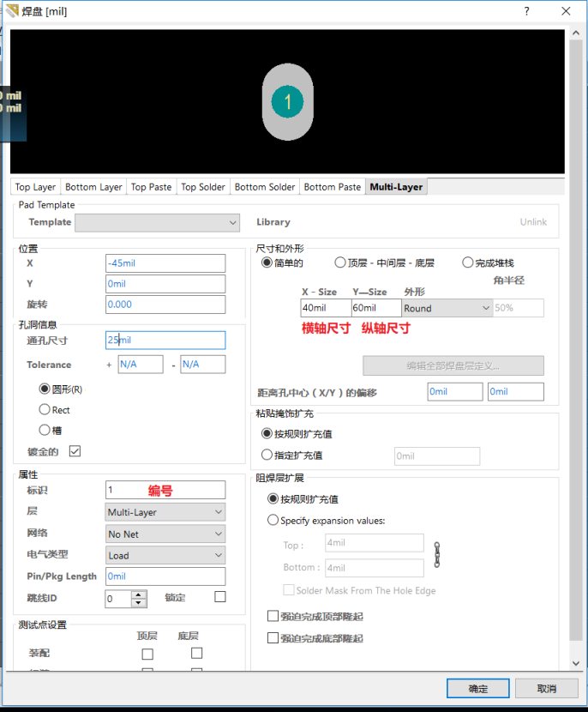Image resolution: width=588 pixels, height=712 pixels.
Task: Click the X-Size 40mil cell
Action: (x=326, y=308)
